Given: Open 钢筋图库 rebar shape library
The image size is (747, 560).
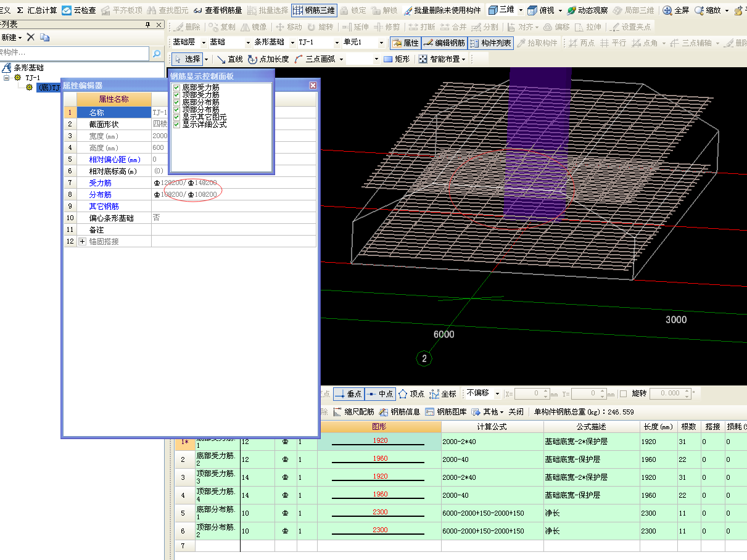Looking at the screenshot, I should (446, 412).
